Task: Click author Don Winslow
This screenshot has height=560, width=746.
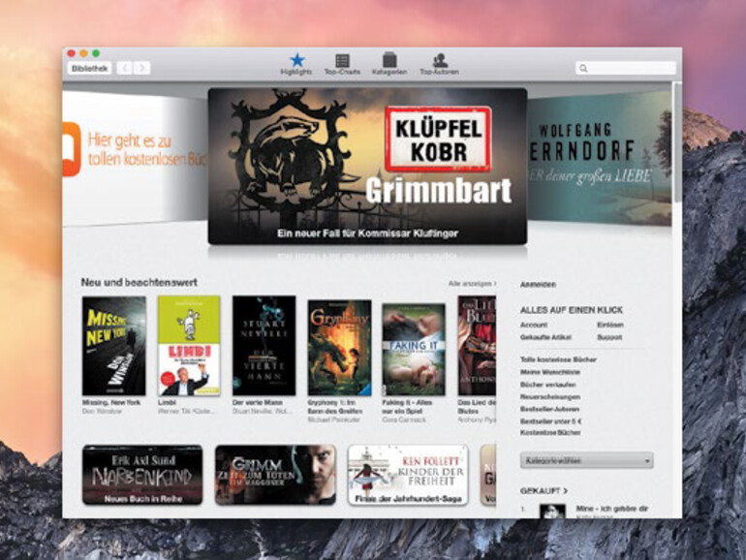Action: click(102, 411)
